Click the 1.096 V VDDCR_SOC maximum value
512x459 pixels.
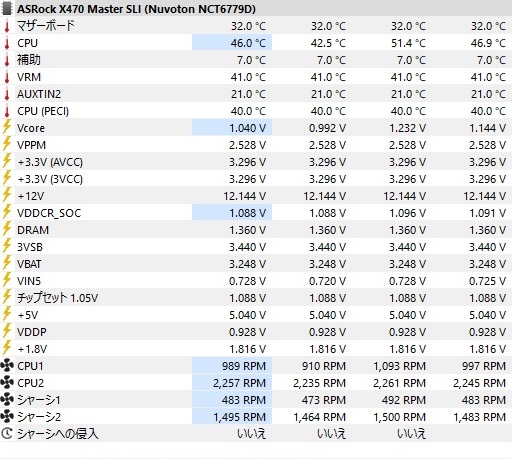coord(407,213)
